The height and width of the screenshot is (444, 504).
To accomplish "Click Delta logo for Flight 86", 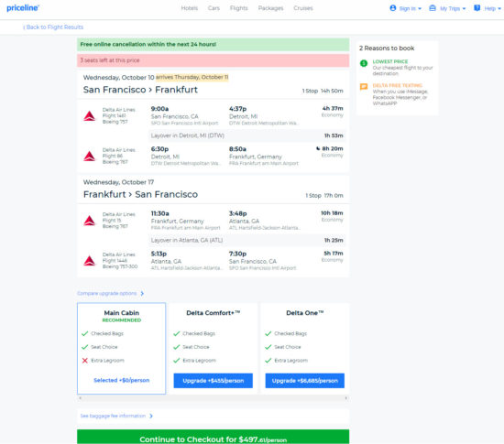I will [x=90, y=156].
